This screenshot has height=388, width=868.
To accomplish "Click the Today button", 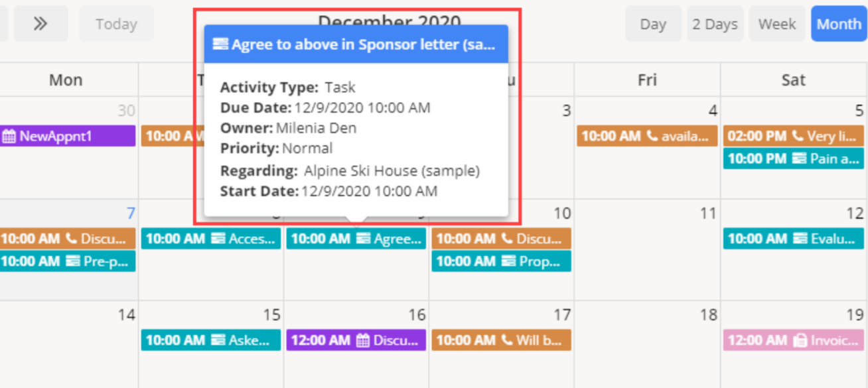I will 116,24.
